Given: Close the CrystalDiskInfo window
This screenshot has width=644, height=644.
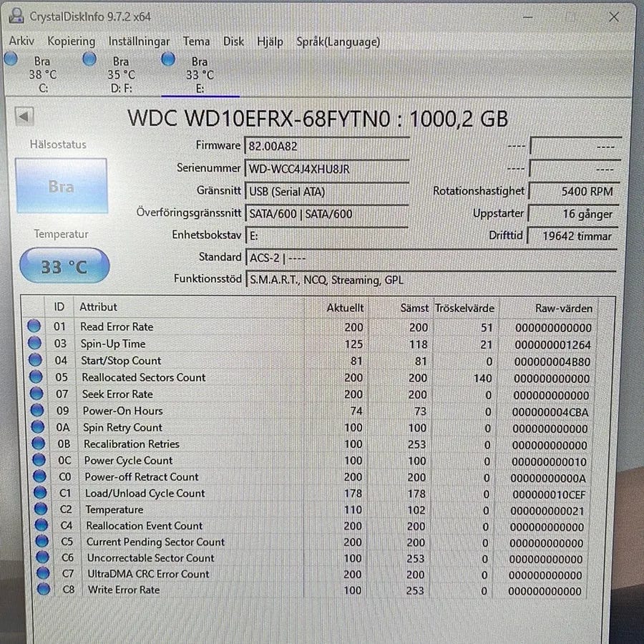Looking at the screenshot, I should [x=614, y=17].
